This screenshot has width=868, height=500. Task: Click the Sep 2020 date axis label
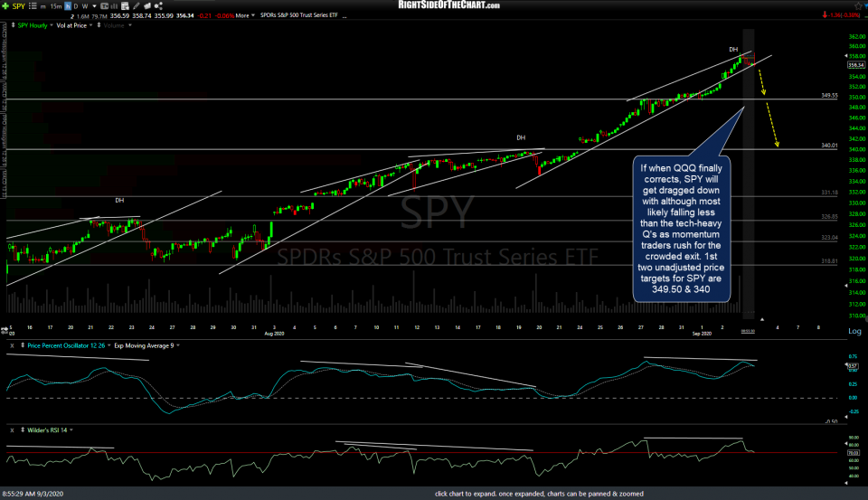(x=702, y=334)
